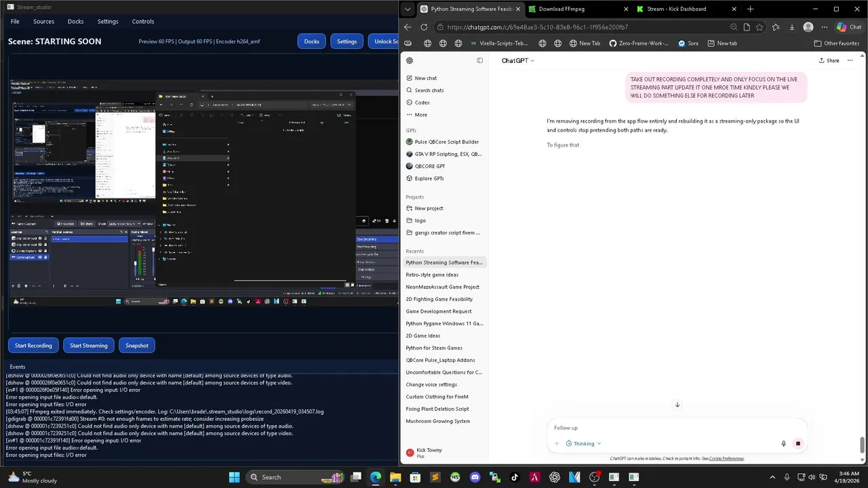The height and width of the screenshot is (488, 868).
Task: Open Pulse QBCore Script Builder GPT
Action: click(444, 142)
